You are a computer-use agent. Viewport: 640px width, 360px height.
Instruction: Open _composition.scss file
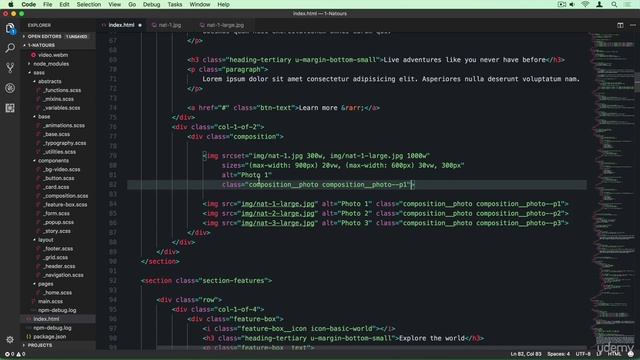pyautogui.click(x=65, y=196)
